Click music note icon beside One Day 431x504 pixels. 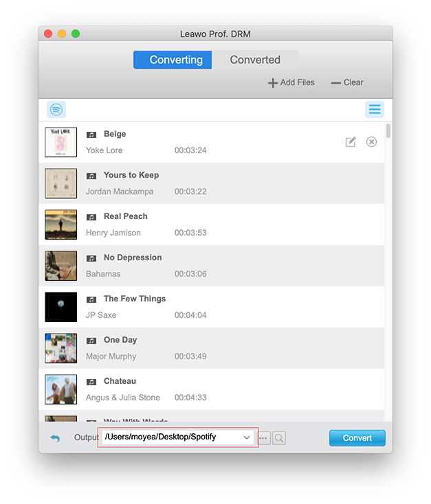(91, 341)
